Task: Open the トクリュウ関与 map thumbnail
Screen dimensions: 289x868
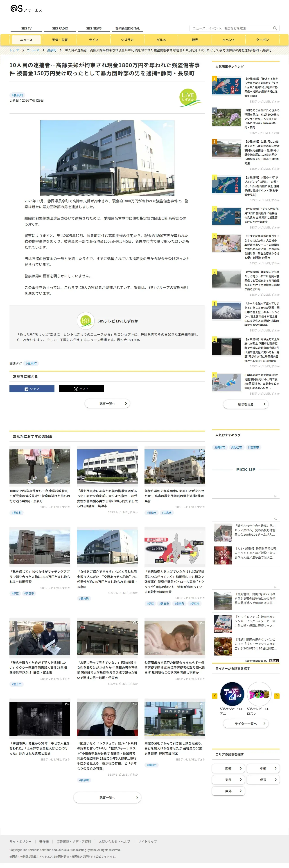Action: pos(175,547)
